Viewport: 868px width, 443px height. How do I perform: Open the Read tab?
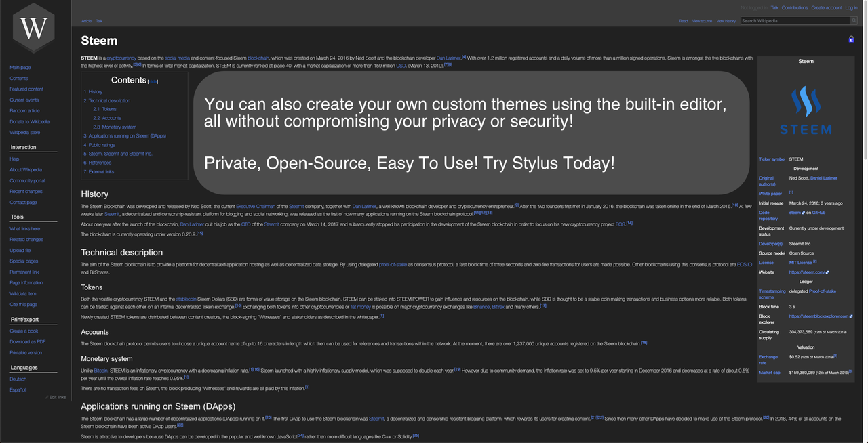coord(684,21)
